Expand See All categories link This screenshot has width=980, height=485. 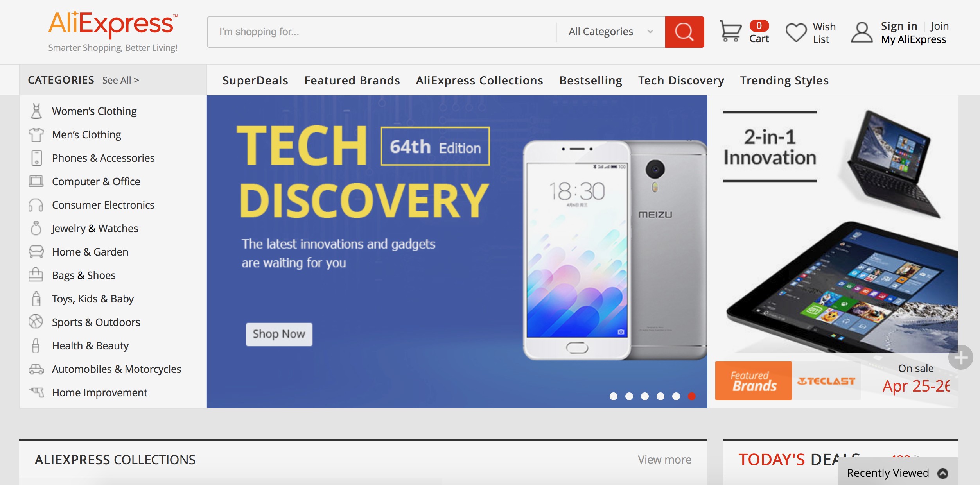point(120,80)
